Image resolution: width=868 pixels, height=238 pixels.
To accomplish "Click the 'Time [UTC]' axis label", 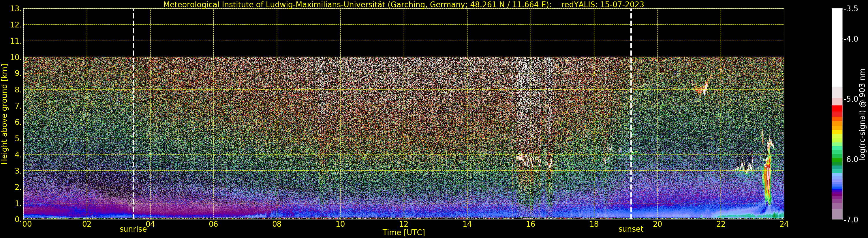I will 404,233.
